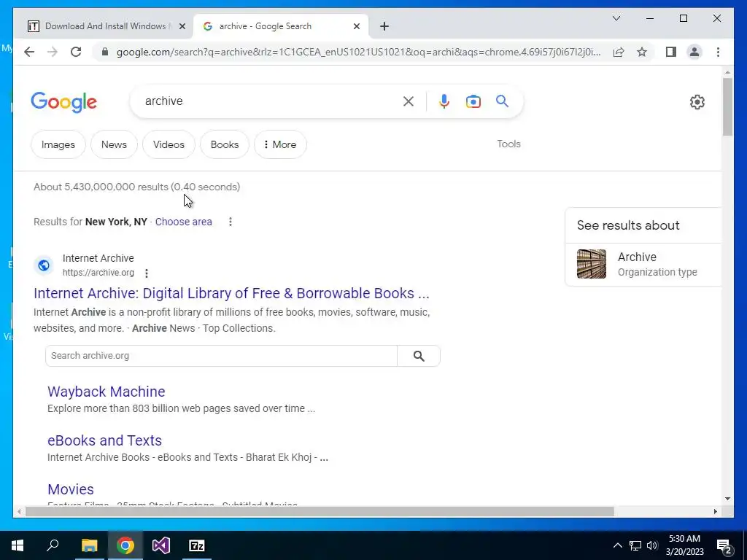
Task: Open 7-Zip from the taskbar
Action: click(197, 545)
